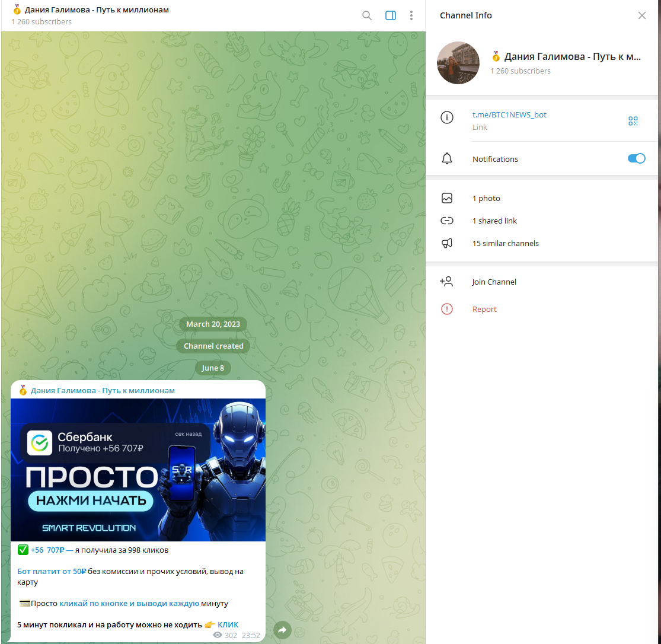Forward the post with share arrow
661x644 pixels.
point(282,630)
